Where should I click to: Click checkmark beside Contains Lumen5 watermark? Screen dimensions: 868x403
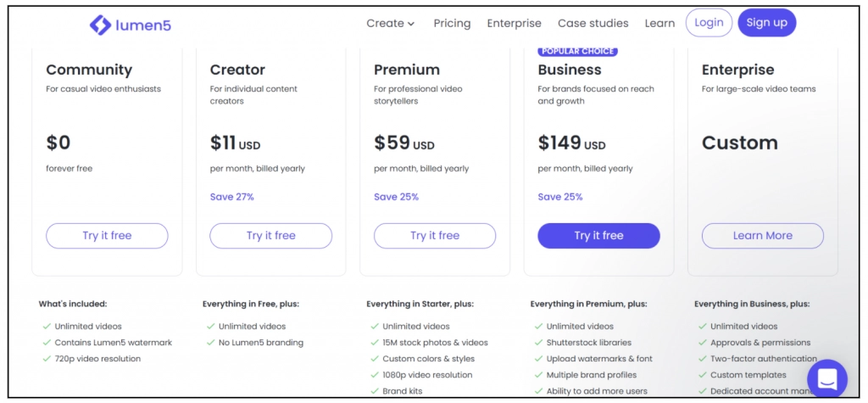pos(47,343)
